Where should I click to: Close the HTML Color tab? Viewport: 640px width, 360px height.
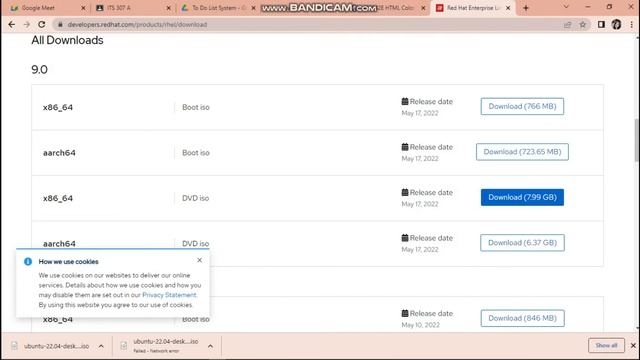click(x=423, y=8)
